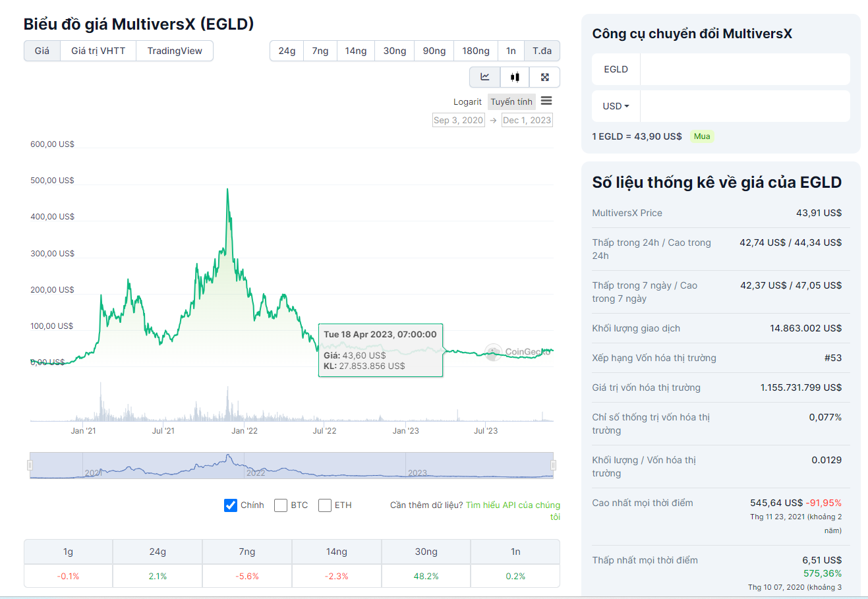Choose 7ng time range

pos(320,51)
